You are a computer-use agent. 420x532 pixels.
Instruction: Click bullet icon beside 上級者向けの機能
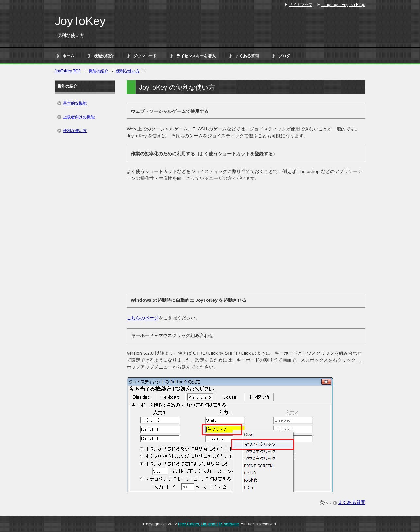click(x=59, y=117)
